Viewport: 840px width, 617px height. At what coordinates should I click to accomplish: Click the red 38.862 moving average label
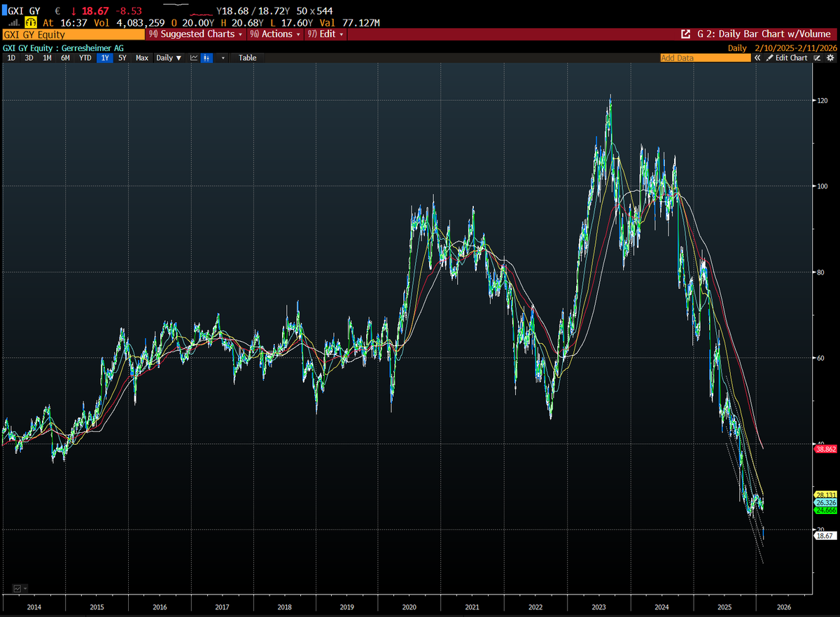pyautogui.click(x=826, y=450)
